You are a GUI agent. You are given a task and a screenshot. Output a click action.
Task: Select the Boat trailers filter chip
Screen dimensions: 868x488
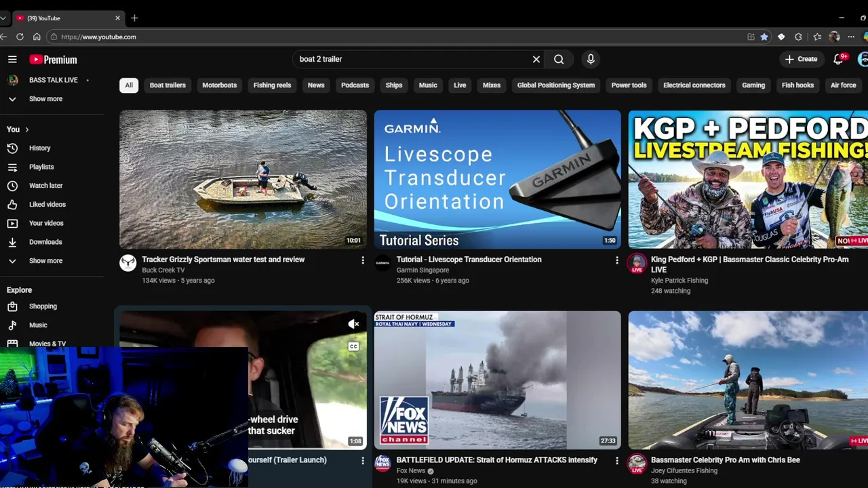coord(167,85)
